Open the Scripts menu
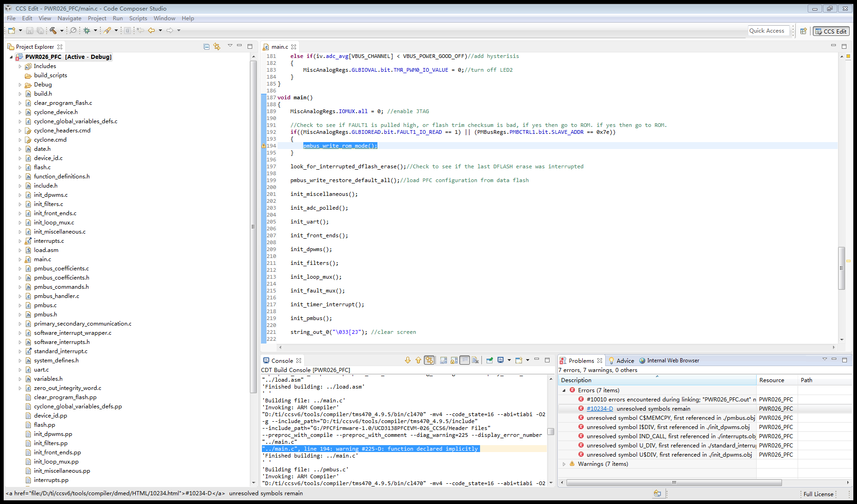The height and width of the screenshot is (504, 857). coord(138,18)
